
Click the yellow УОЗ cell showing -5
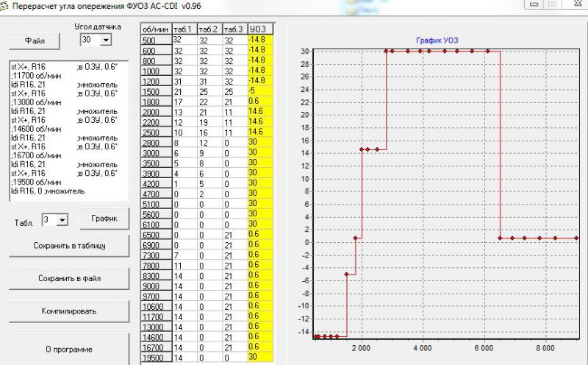pyautogui.click(x=260, y=91)
